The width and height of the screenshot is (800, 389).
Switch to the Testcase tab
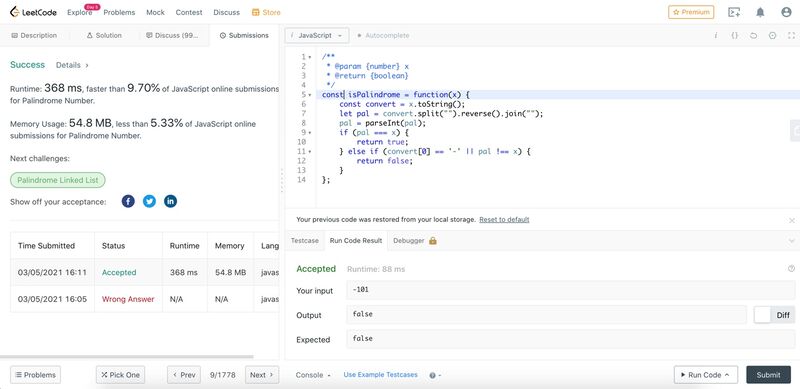pos(305,240)
